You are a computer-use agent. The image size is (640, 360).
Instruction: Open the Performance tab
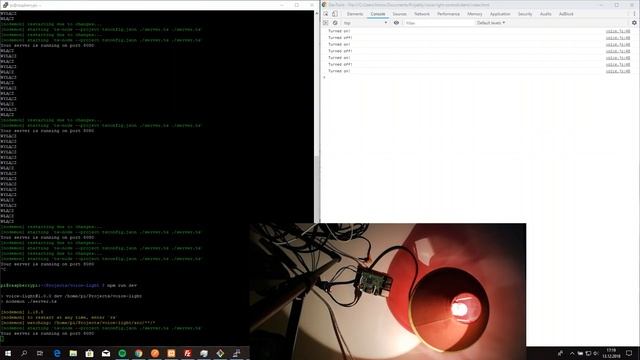click(x=448, y=14)
